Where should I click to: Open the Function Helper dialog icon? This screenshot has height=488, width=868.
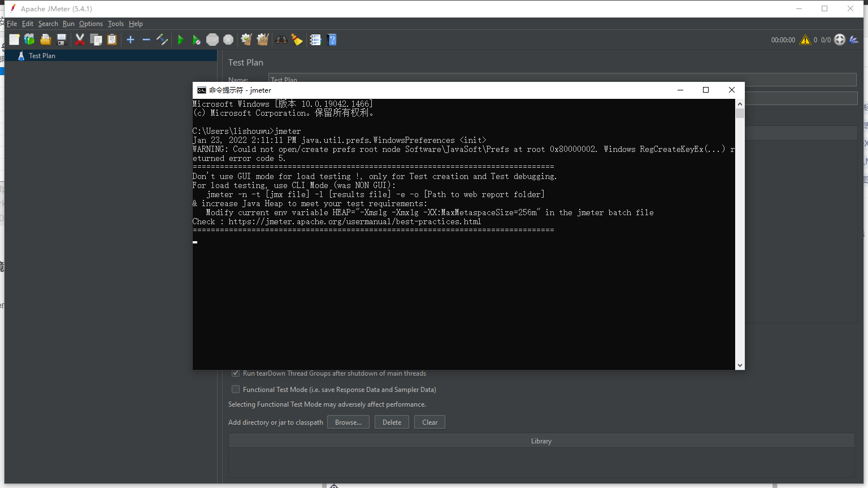(316, 40)
